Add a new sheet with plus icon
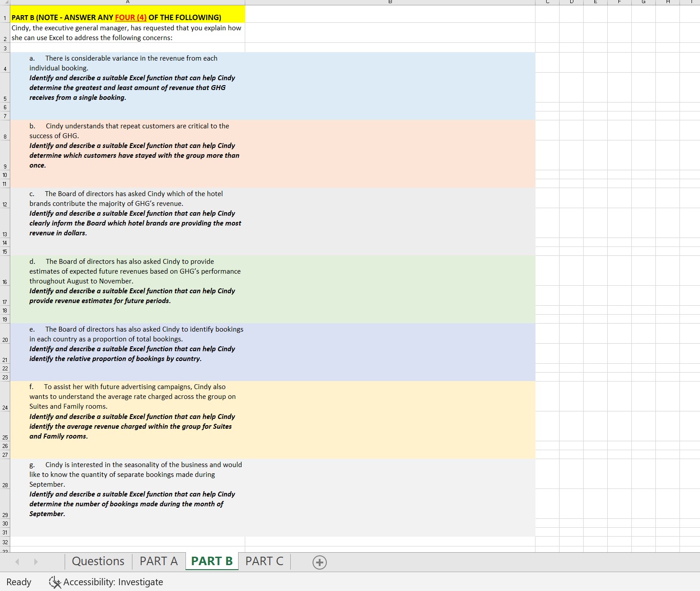Image resolution: width=700 pixels, height=591 pixels. (x=320, y=562)
